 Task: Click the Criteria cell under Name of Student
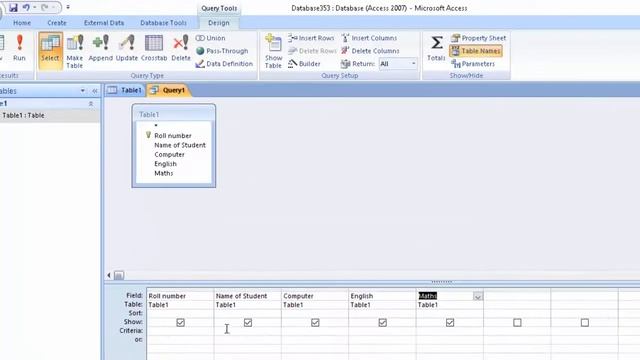pos(247,331)
